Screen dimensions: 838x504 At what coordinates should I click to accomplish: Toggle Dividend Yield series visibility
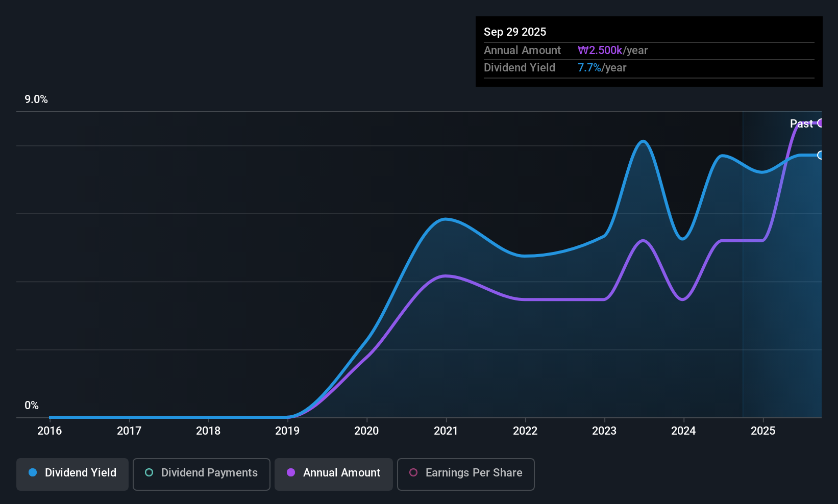pyautogui.click(x=72, y=474)
